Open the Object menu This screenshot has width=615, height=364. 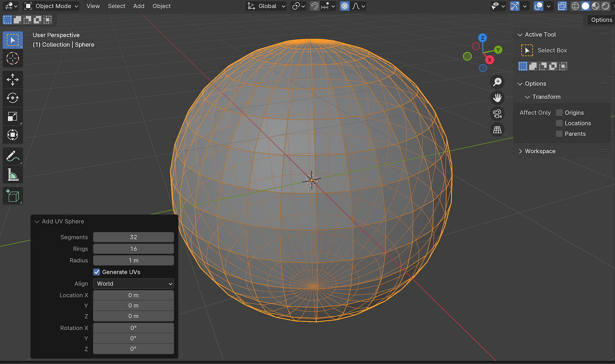pos(162,6)
